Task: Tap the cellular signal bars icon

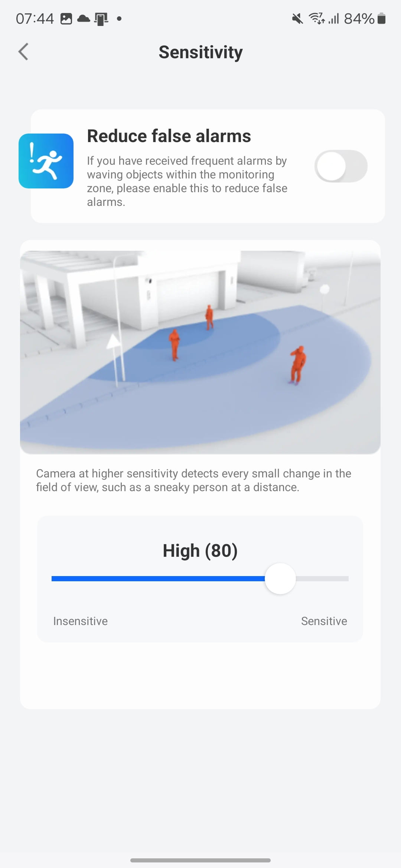Action: pos(334,19)
